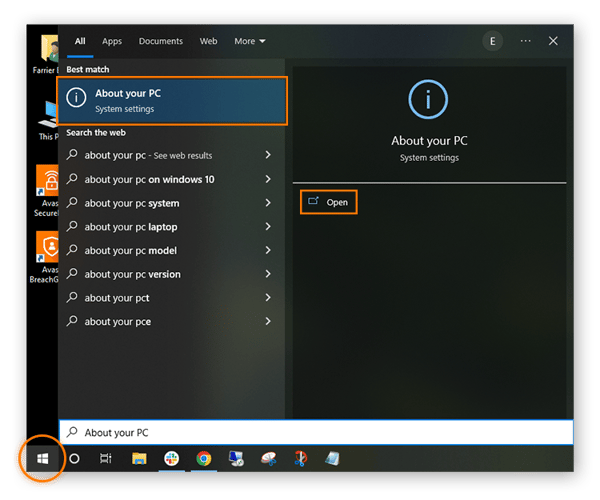
Task: Switch to the Web tab
Action: click(208, 41)
